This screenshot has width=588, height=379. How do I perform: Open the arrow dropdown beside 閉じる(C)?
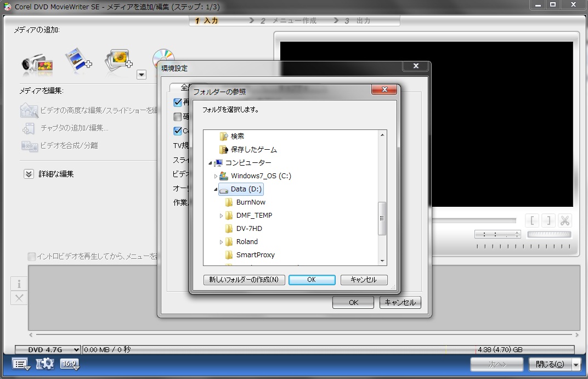coord(576,364)
